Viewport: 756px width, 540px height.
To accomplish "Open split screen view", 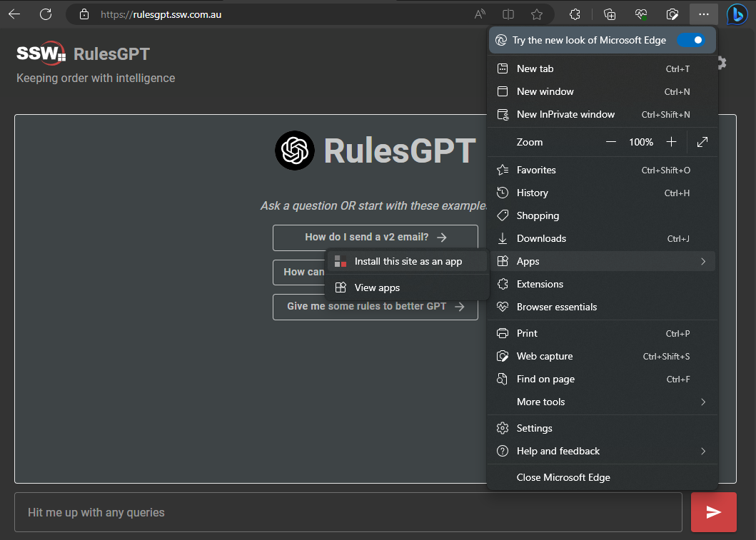I will (x=508, y=14).
